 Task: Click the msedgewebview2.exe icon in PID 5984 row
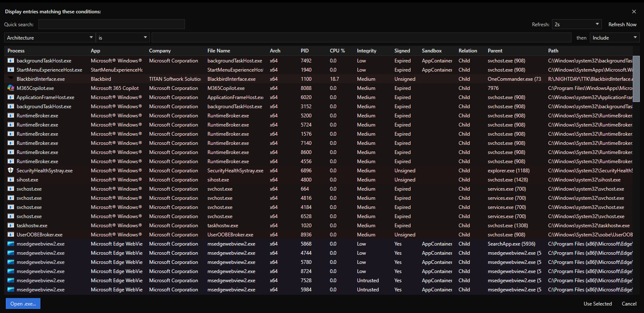(11, 290)
